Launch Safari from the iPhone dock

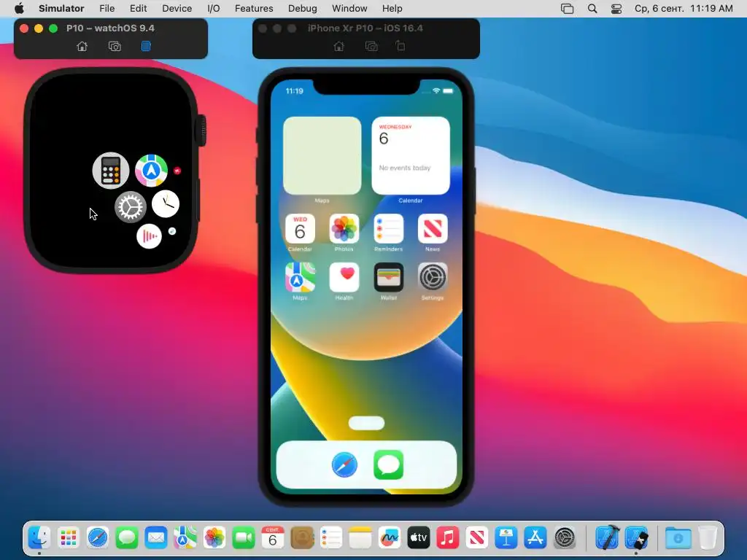coord(344,464)
